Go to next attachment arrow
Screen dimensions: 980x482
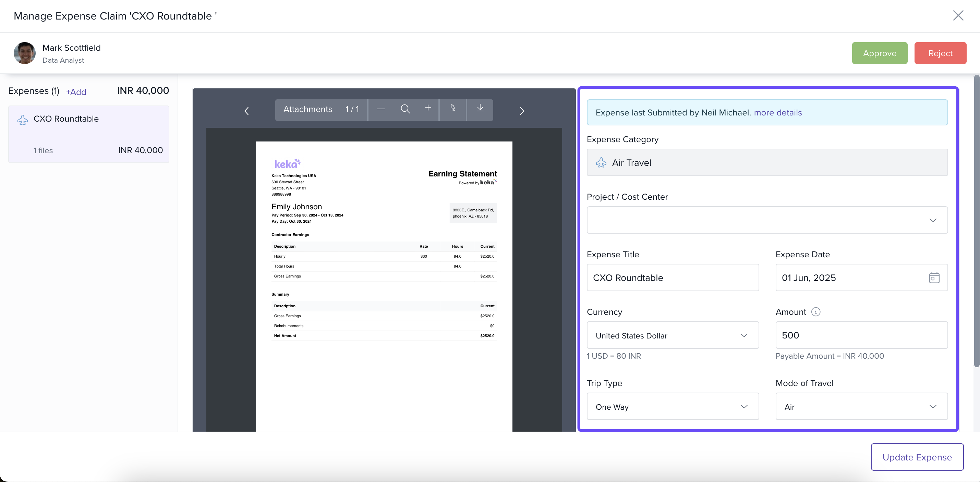(x=522, y=111)
